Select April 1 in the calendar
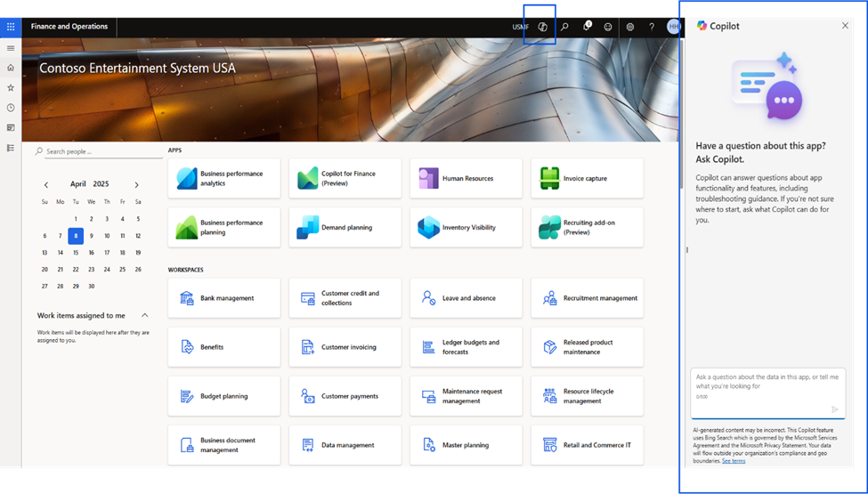This screenshot has width=868, height=494. coord(76,219)
